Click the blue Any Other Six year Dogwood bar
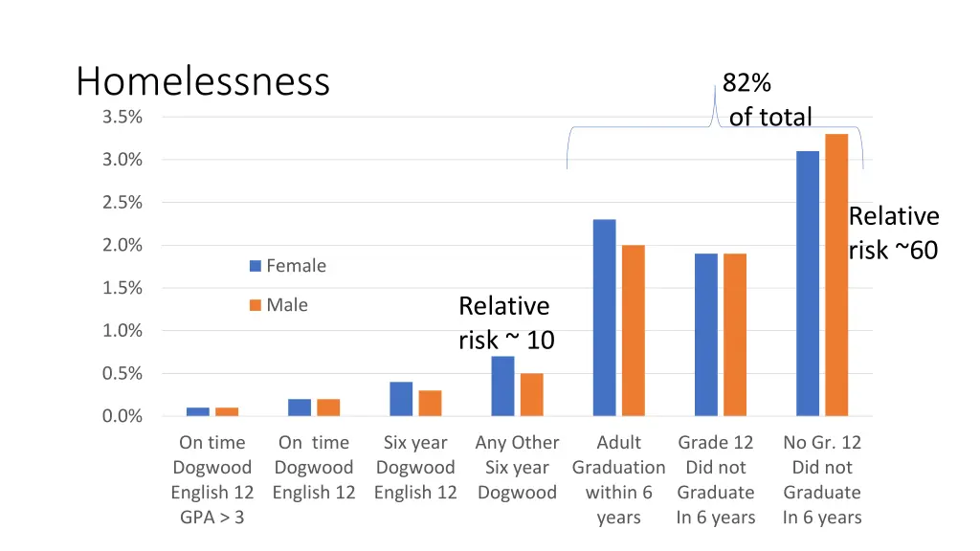980x551 pixels. point(502,386)
